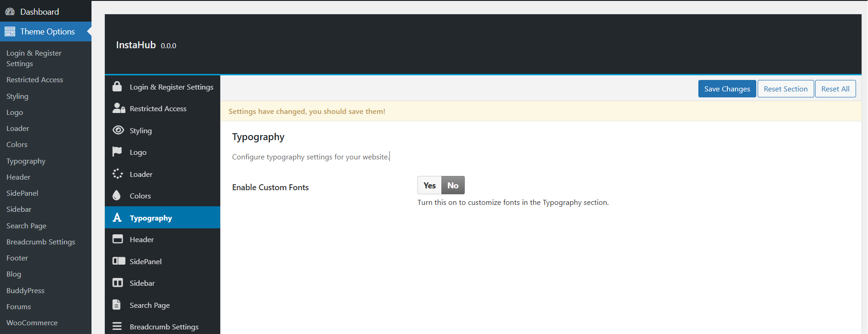Click the spinner icon for Loader
Image resolution: width=868 pixels, height=334 pixels.
point(118,174)
